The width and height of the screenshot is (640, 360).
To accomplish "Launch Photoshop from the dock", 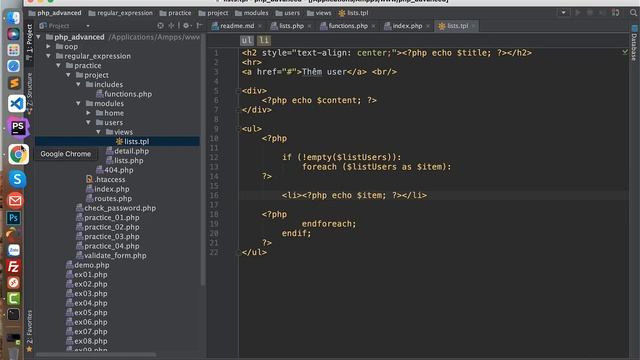I will pos(13,218).
